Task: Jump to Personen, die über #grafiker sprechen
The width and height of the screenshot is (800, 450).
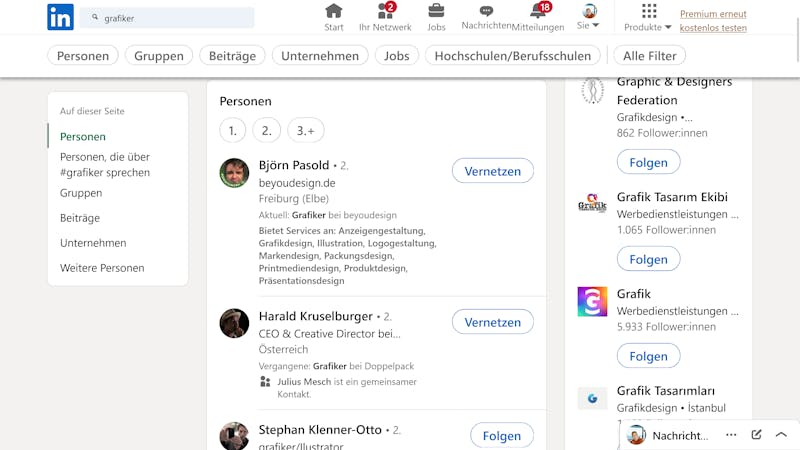Action: [x=105, y=164]
